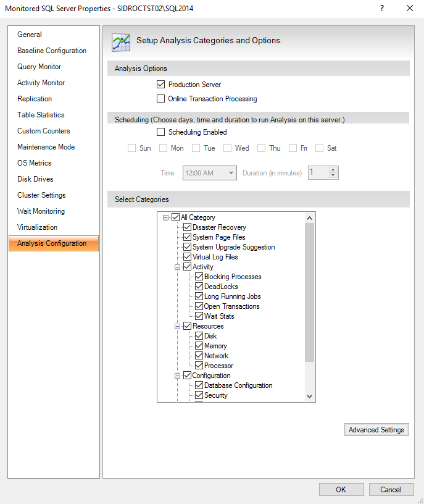Uncheck the Memory resource checkbox
424x504 pixels.
point(199,345)
